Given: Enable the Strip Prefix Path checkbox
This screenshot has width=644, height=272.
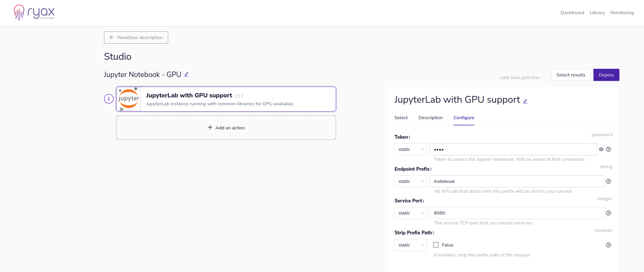Looking at the screenshot, I should click(436, 245).
